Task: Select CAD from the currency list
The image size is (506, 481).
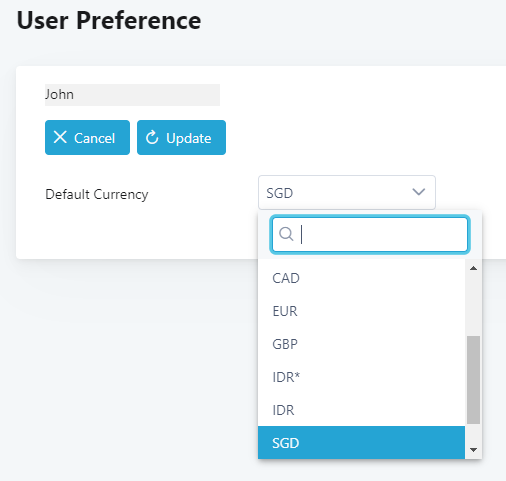Action: (361, 278)
